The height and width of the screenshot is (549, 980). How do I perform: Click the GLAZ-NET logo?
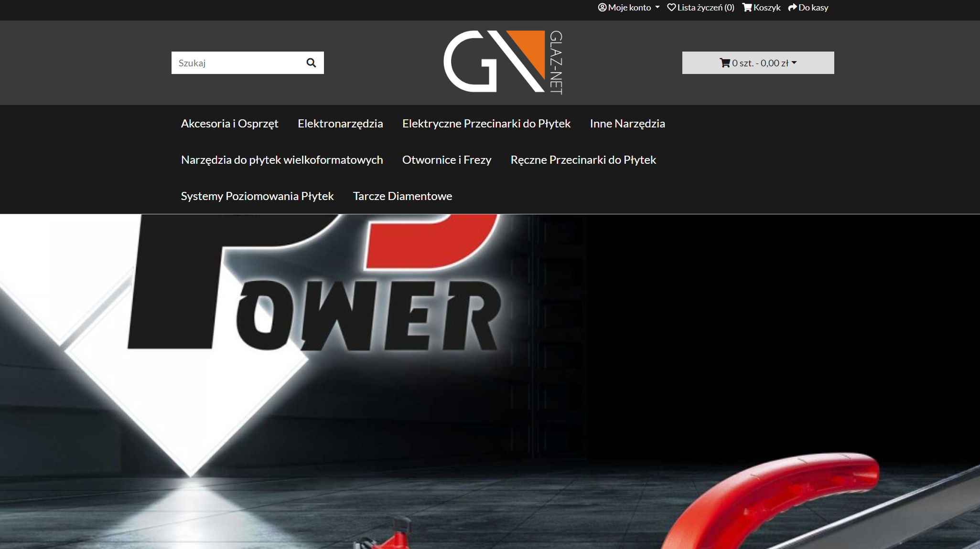503,62
